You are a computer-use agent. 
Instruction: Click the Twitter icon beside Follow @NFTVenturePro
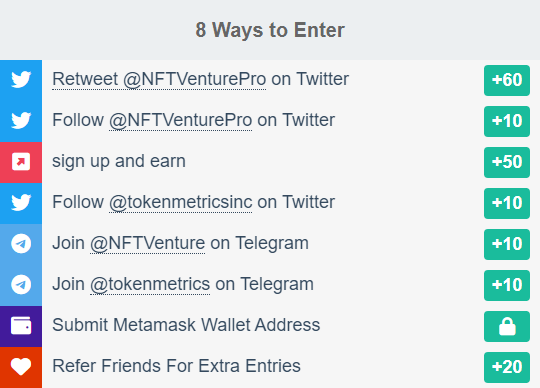pos(21,120)
